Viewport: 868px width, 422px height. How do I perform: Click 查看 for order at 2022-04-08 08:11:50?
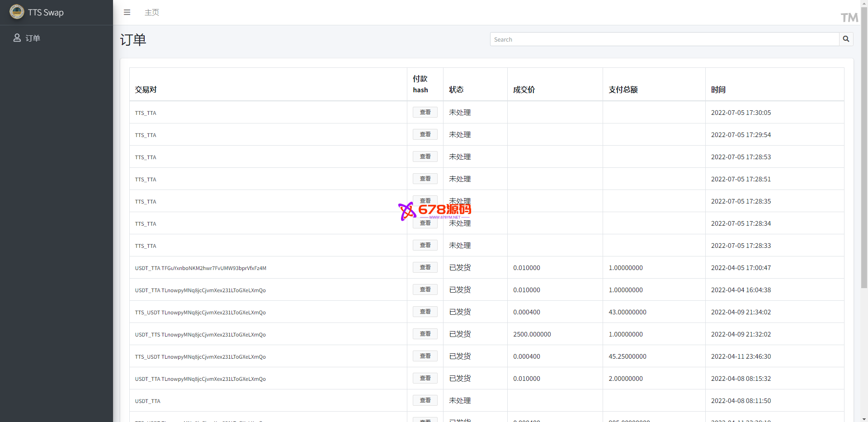click(x=425, y=400)
